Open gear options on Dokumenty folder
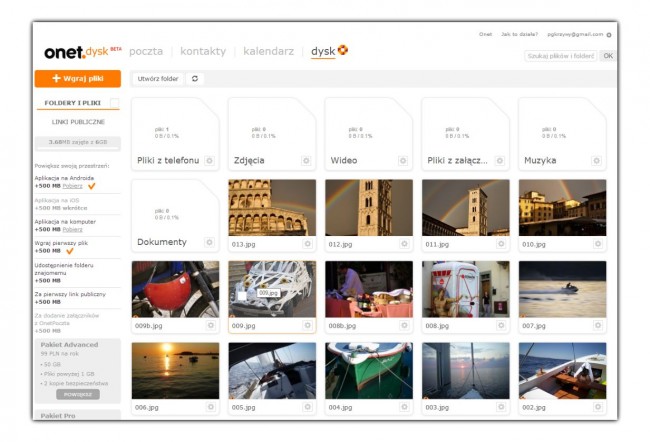The width and height of the screenshot is (650, 442). [x=210, y=242]
